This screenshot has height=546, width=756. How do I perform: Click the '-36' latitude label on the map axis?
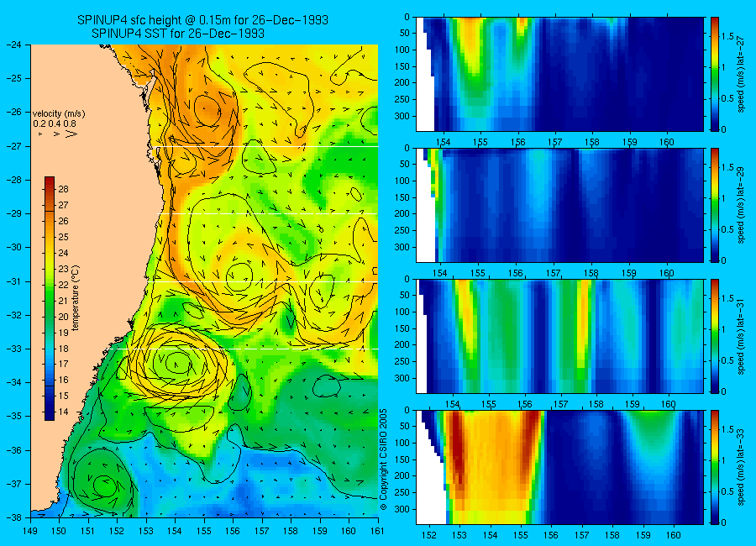pyautogui.click(x=13, y=450)
